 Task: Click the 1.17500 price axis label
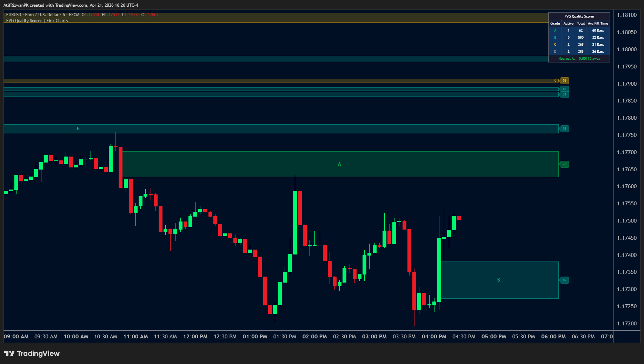pyautogui.click(x=627, y=221)
